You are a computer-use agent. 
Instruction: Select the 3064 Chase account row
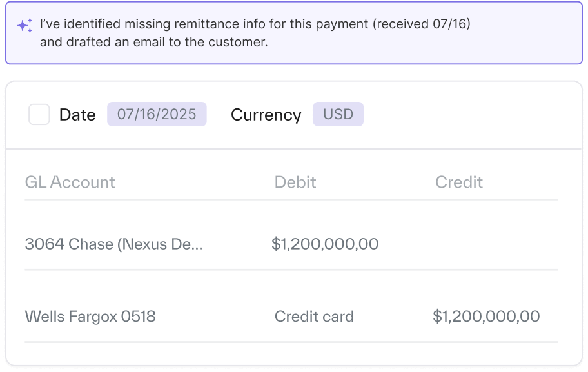[x=113, y=244]
